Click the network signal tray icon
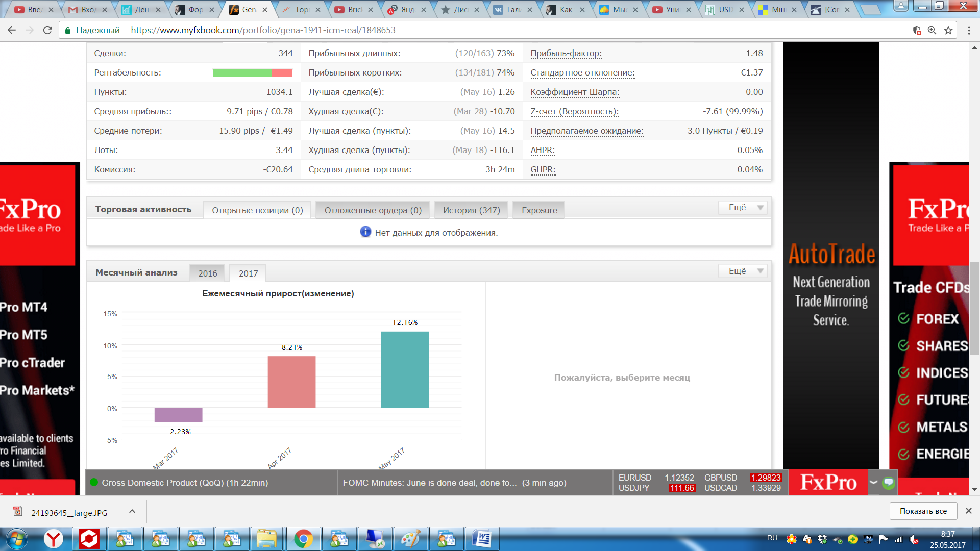 point(899,539)
